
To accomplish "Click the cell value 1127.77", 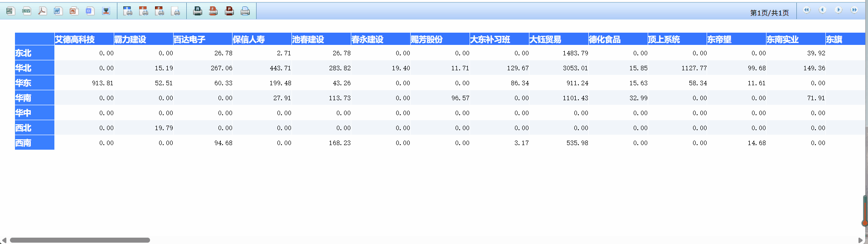I will [694, 68].
